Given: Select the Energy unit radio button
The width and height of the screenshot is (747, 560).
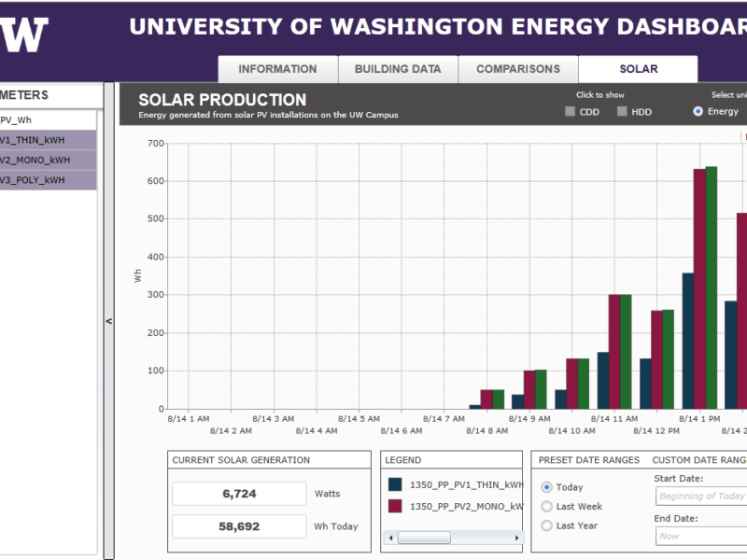Looking at the screenshot, I should pos(698,112).
